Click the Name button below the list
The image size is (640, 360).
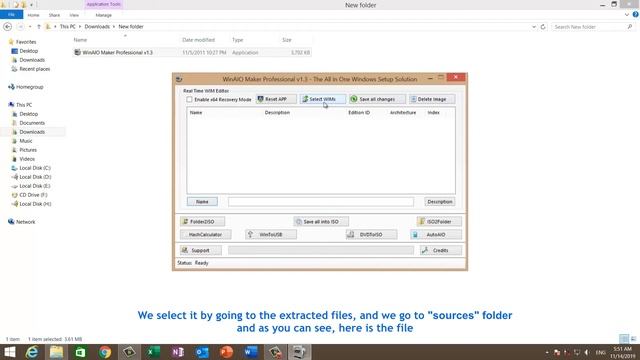202,202
